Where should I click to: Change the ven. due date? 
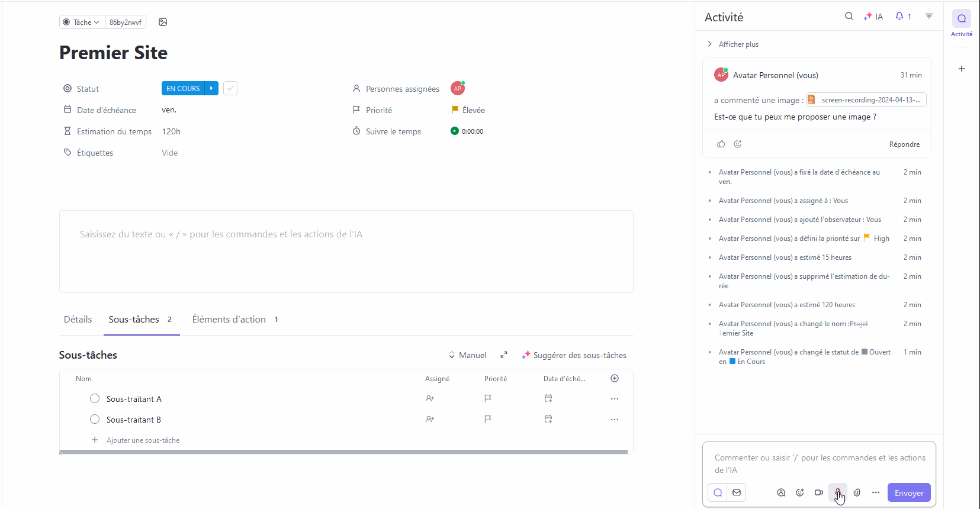[x=169, y=109]
